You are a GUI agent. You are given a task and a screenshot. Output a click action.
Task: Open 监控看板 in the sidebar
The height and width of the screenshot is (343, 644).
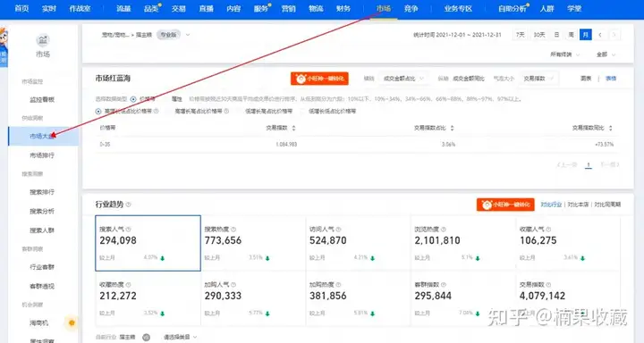pos(42,100)
